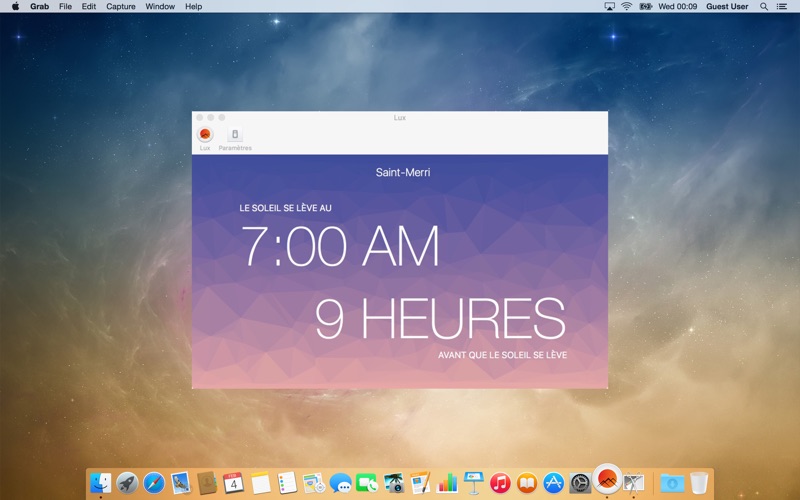Open Reminders list icon in Dock
The image size is (800, 500).
point(287,483)
